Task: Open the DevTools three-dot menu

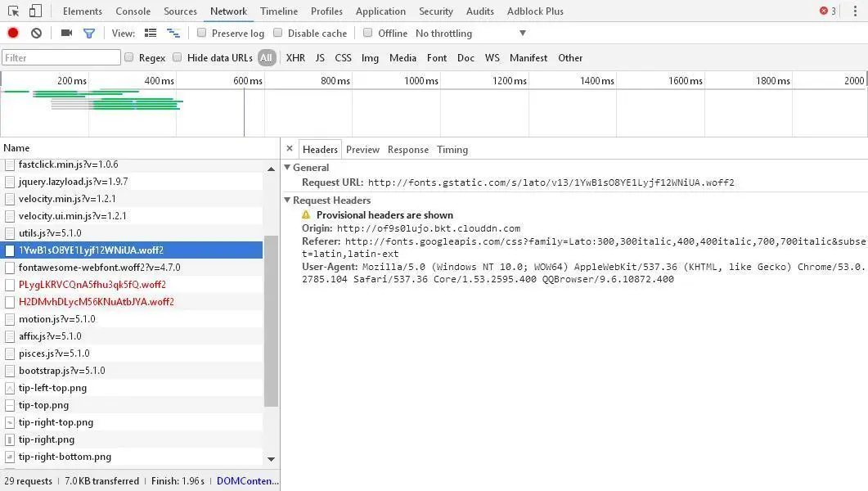Action: click(x=855, y=11)
